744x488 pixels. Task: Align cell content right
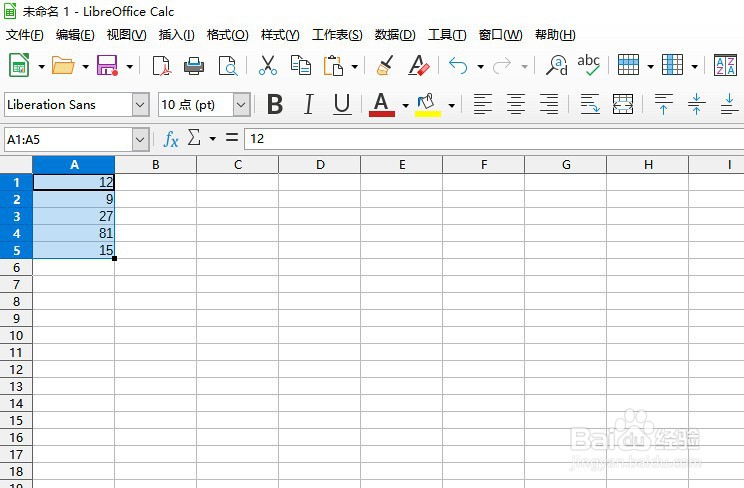[549, 104]
